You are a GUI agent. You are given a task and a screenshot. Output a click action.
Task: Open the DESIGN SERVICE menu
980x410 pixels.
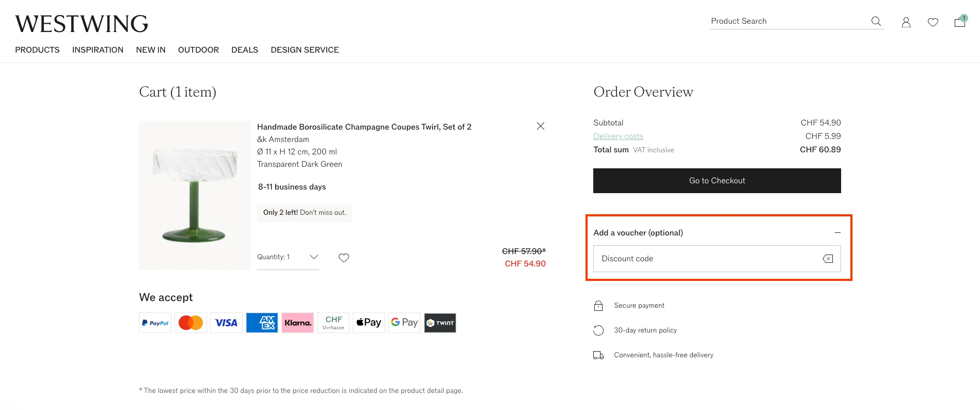tap(305, 50)
